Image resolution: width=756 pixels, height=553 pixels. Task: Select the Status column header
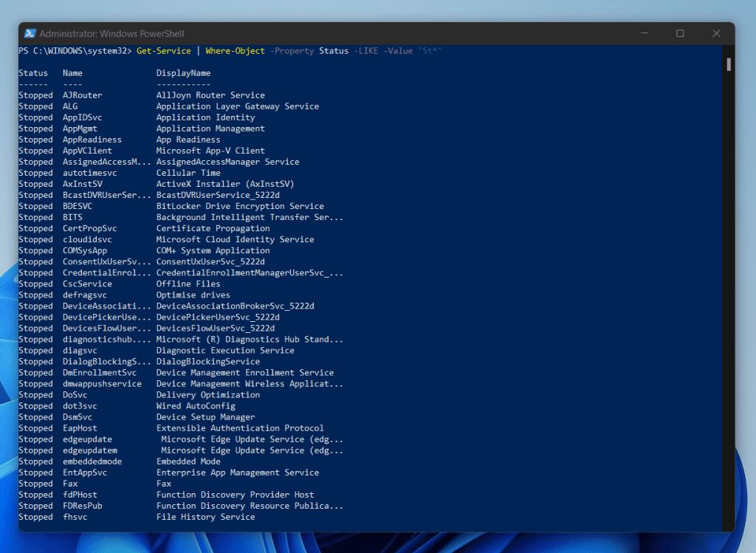tap(33, 73)
